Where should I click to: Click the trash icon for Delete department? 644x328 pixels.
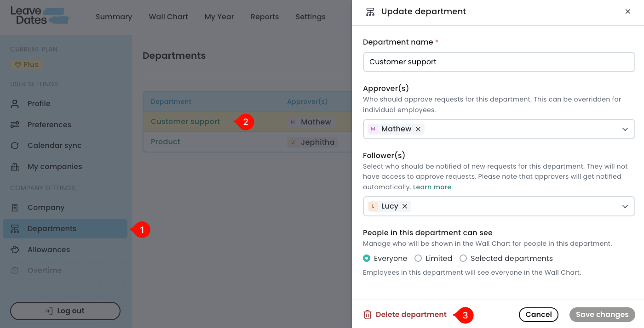[x=368, y=315]
